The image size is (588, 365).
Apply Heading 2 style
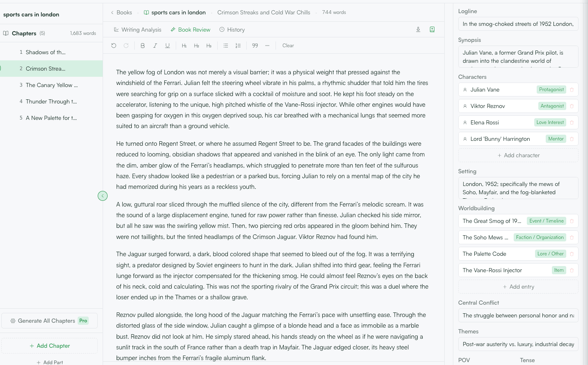(x=196, y=46)
